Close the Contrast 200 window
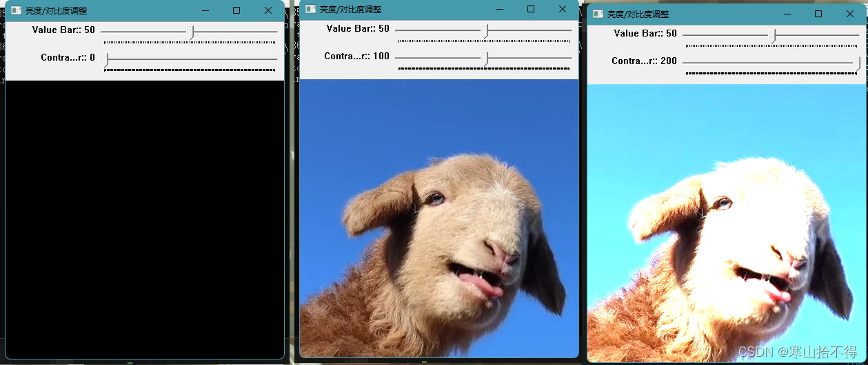 tap(850, 14)
